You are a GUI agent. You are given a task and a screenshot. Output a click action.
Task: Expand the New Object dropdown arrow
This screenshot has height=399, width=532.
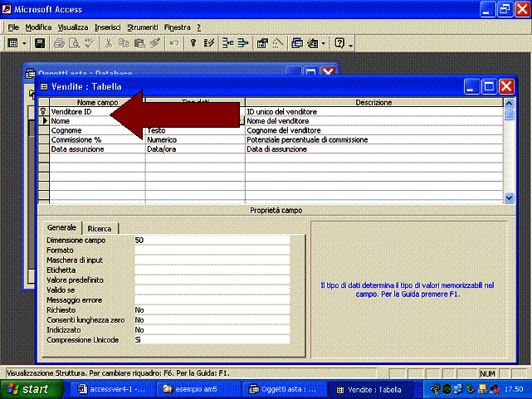pos(324,43)
